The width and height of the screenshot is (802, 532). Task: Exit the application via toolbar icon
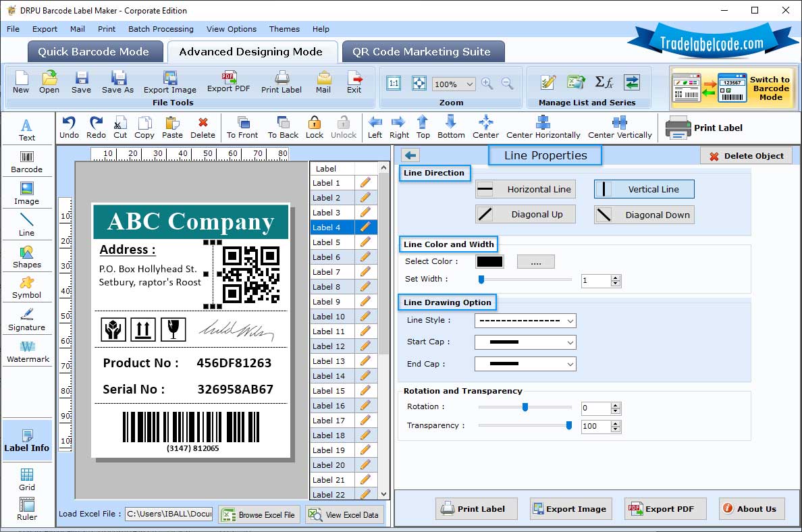[x=354, y=82]
